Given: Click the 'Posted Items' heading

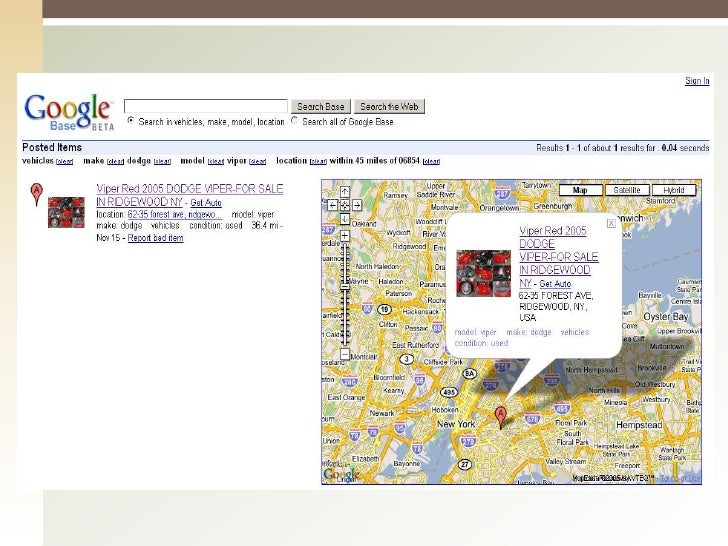Looking at the screenshot, I should click(x=52, y=148).
